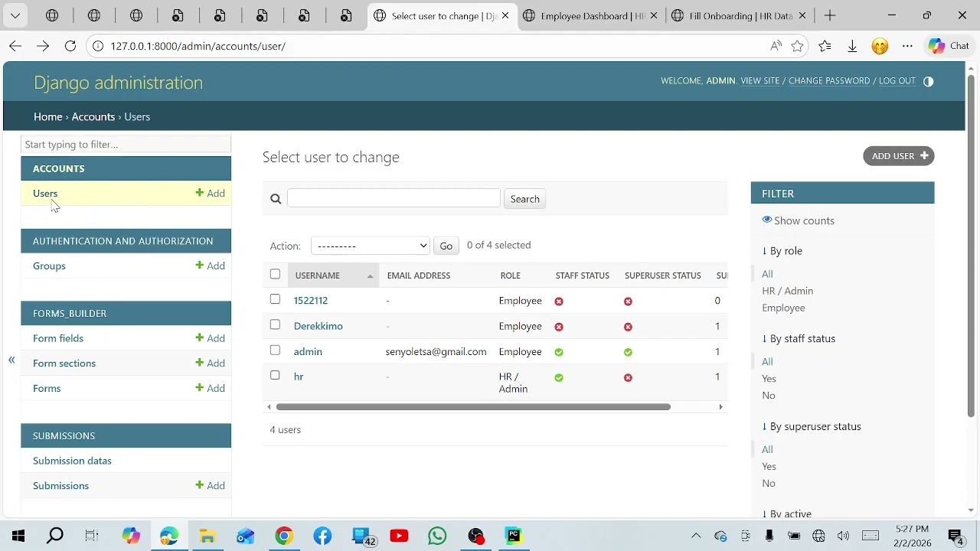Go to Home breadcrumb link

(47, 117)
